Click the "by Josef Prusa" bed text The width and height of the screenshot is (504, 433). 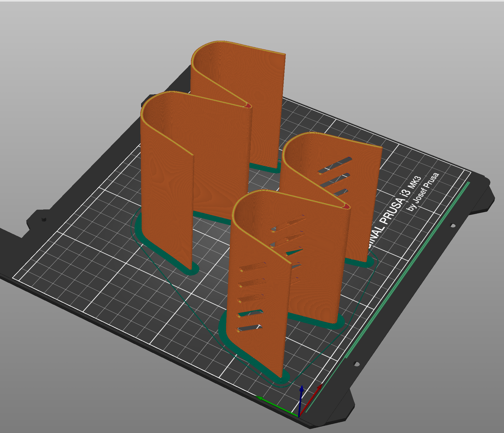(423, 192)
